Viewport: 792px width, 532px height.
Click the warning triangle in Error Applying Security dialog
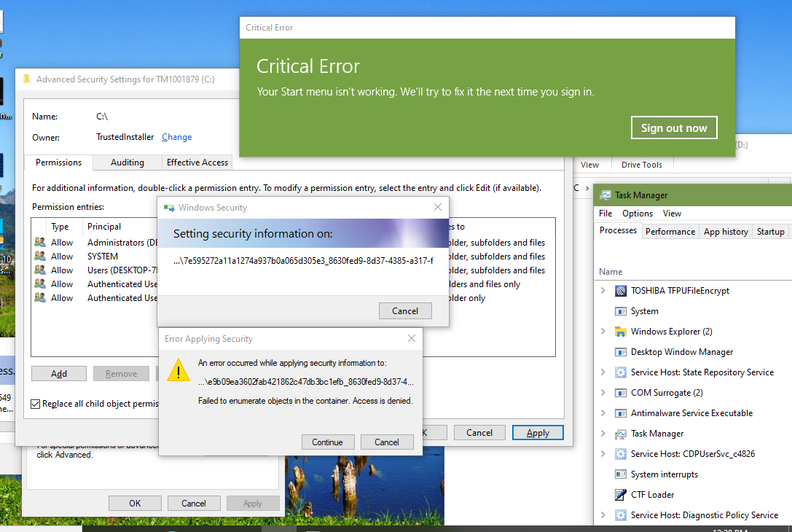(x=178, y=370)
